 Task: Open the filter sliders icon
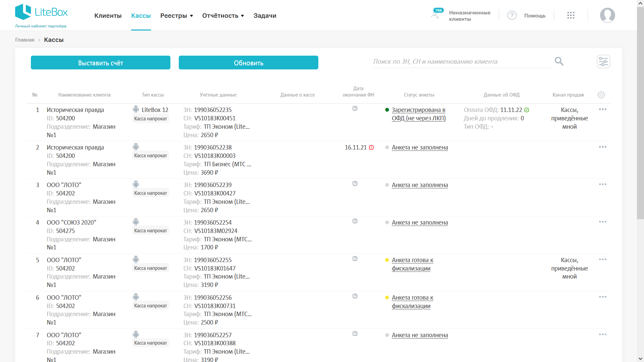tap(603, 62)
